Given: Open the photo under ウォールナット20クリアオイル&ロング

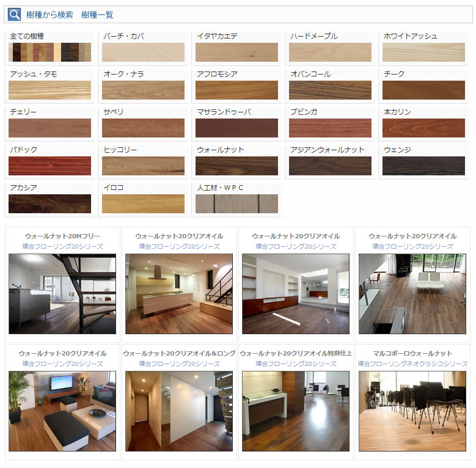Looking at the screenshot, I should pos(179,411).
